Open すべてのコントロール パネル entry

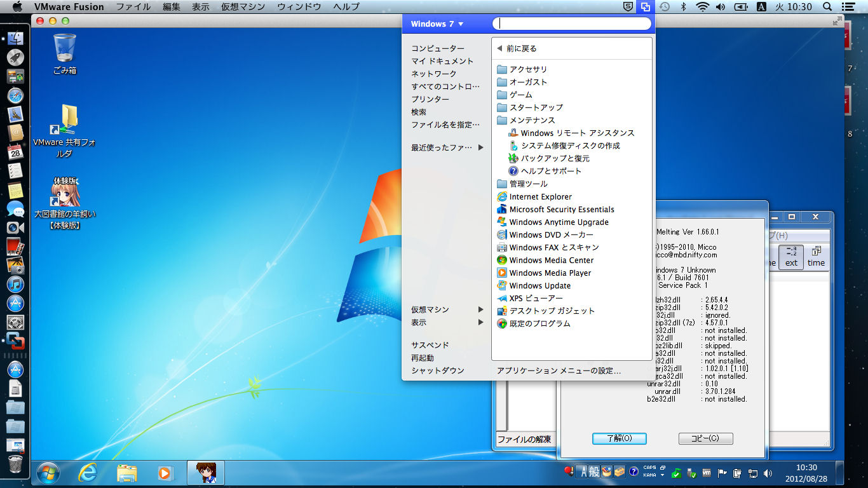tap(445, 86)
